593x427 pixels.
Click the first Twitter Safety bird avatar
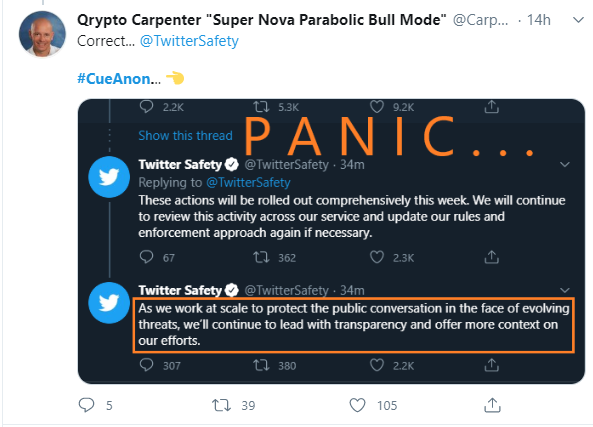click(x=109, y=177)
